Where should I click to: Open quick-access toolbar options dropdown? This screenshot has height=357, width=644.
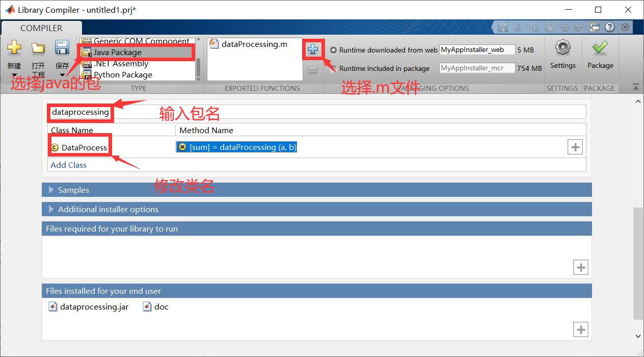[x=625, y=28]
